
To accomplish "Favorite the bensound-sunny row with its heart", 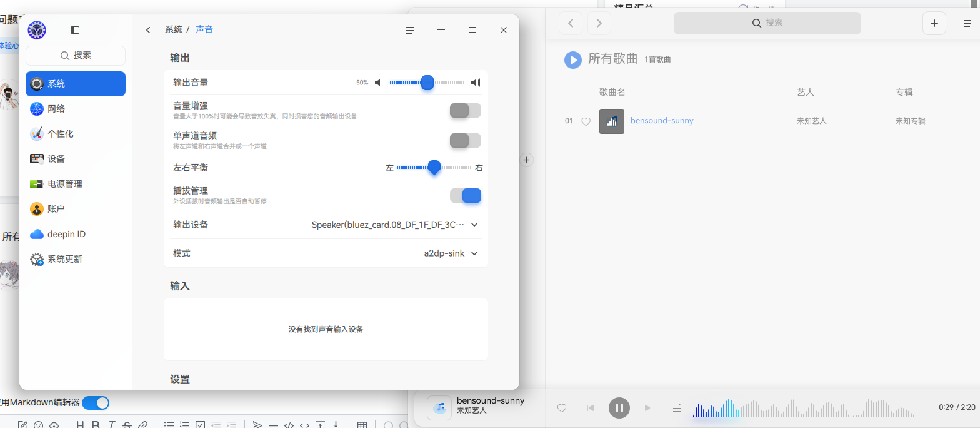I will click(x=586, y=121).
